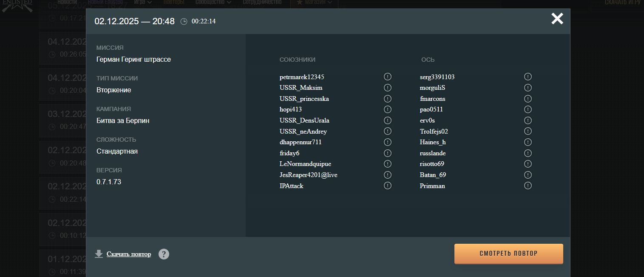Report player IPAttack with exclamation icon
This screenshot has height=277, width=644.
[387, 186]
